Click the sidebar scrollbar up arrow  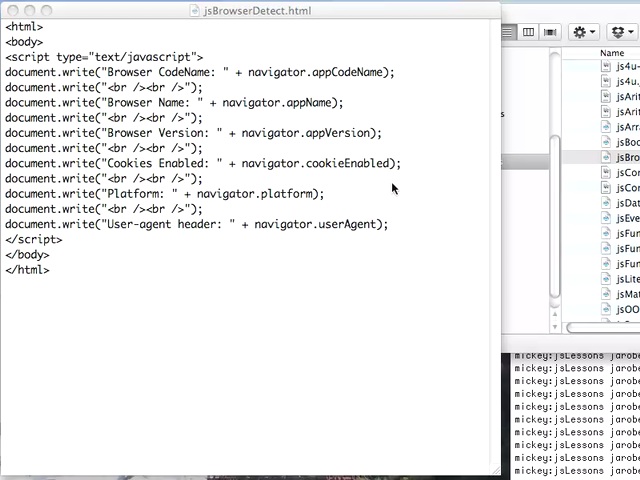(555, 314)
